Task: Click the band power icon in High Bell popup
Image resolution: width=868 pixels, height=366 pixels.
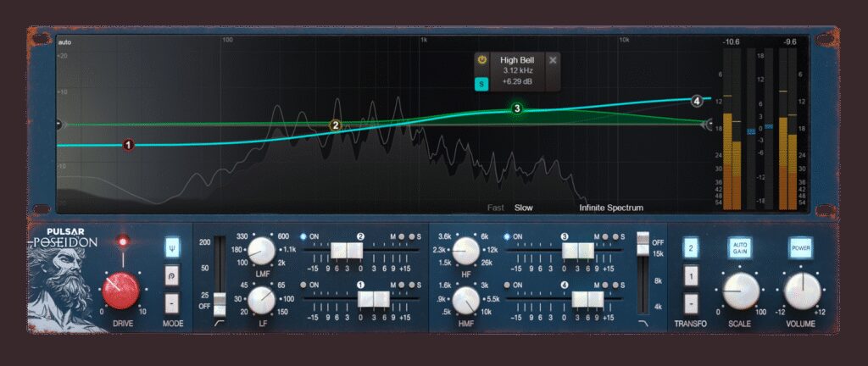Action: (x=481, y=60)
